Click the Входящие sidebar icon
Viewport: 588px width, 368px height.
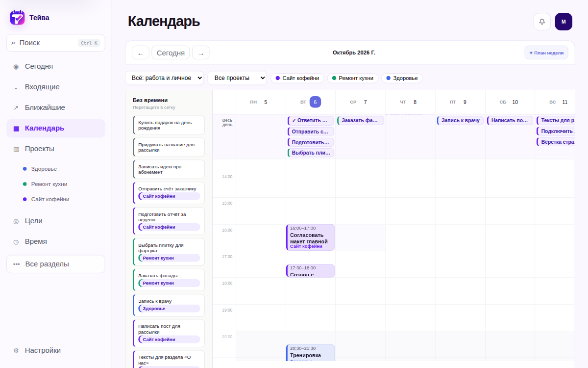coord(16,87)
